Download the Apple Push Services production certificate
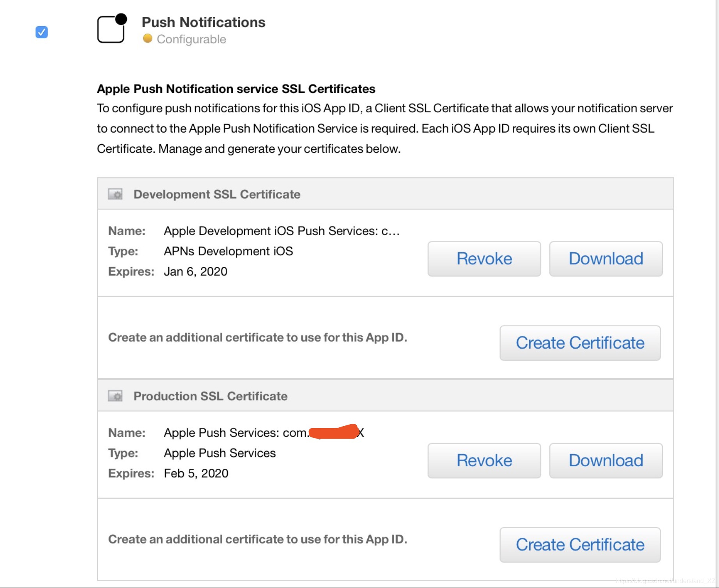The height and width of the screenshot is (588, 719). (x=606, y=460)
